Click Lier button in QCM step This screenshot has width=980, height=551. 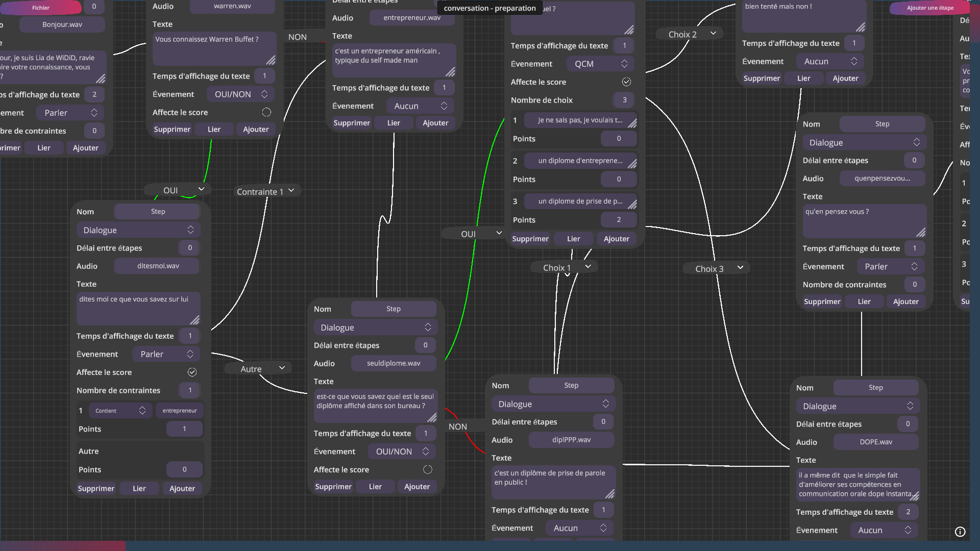click(573, 239)
